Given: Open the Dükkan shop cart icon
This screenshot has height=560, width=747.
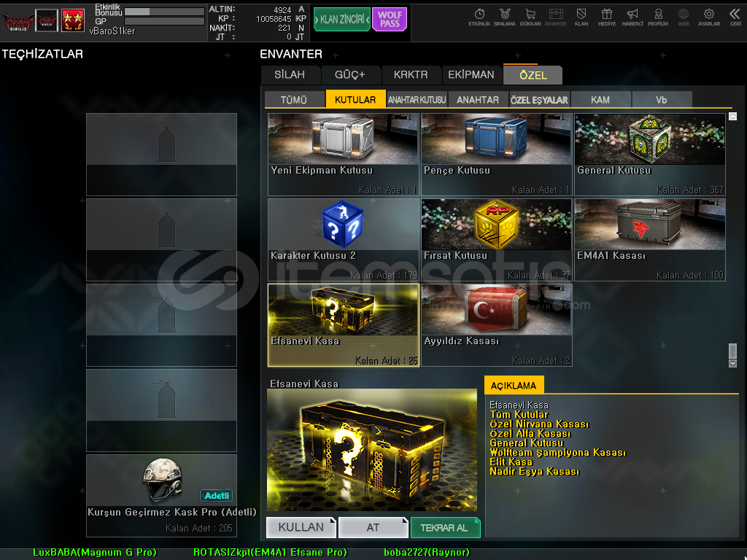Looking at the screenshot, I should [530, 17].
